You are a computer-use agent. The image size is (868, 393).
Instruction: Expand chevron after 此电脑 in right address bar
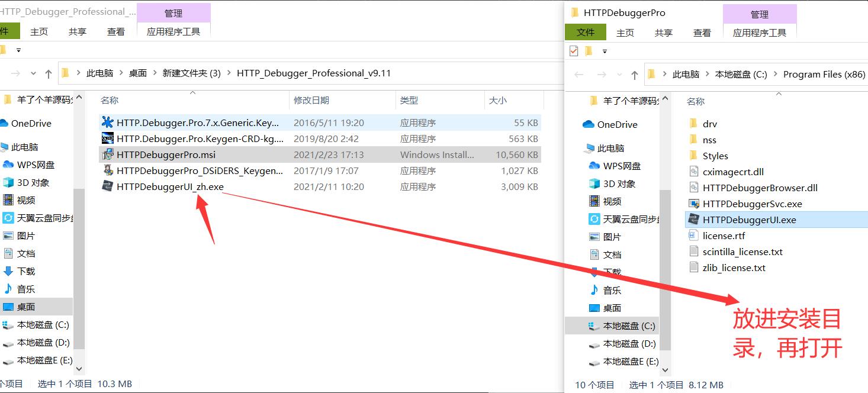[707, 75]
